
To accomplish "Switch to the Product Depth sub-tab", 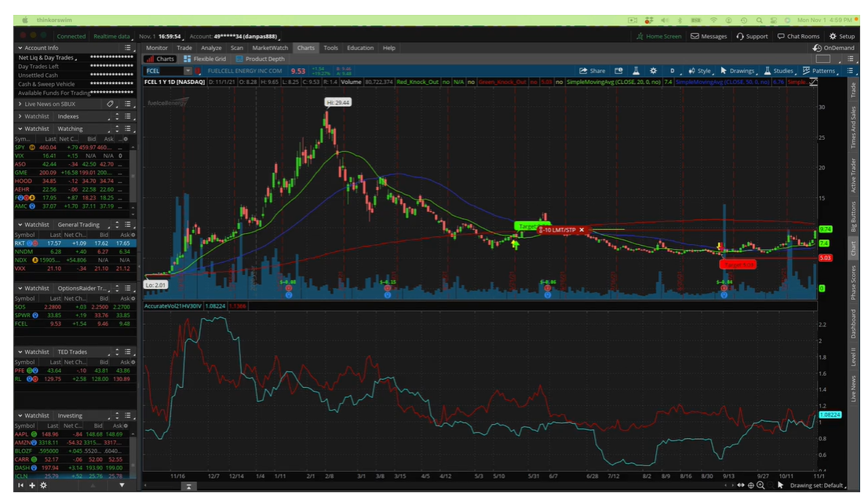I will (261, 59).
